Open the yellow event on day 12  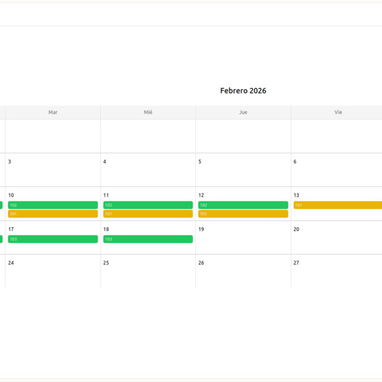(x=243, y=214)
